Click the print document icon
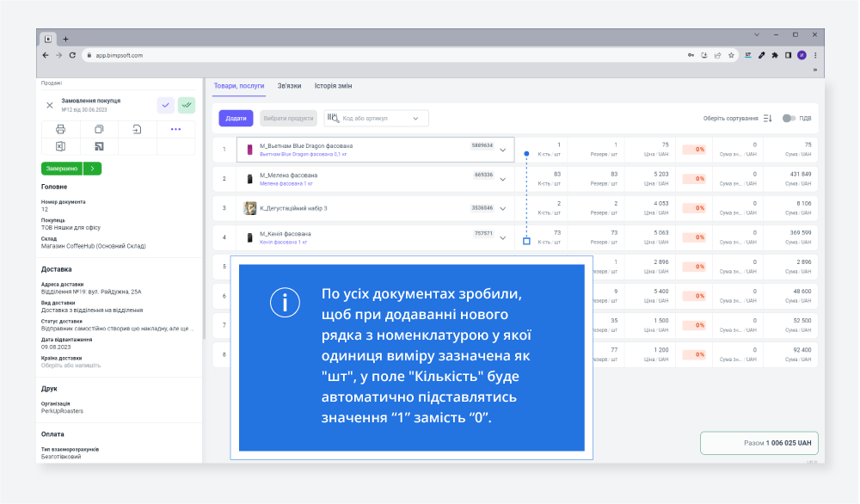The width and height of the screenshot is (860, 504). pyautogui.click(x=60, y=129)
